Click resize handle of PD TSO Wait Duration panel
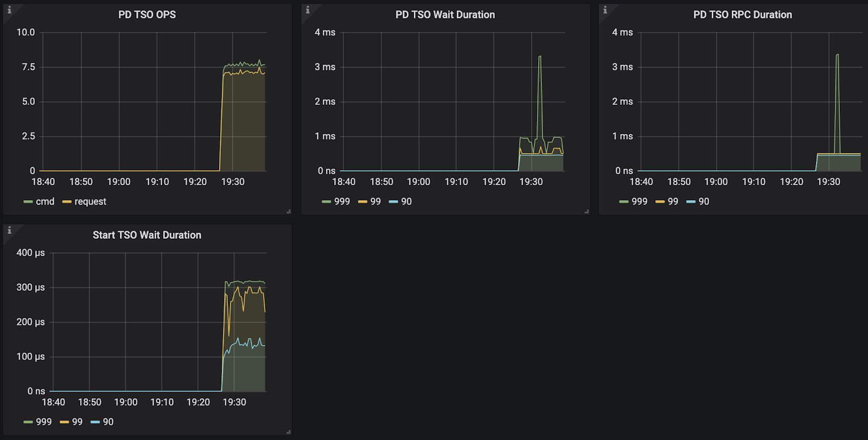Viewport: 868px width, 440px height. click(x=586, y=212)
